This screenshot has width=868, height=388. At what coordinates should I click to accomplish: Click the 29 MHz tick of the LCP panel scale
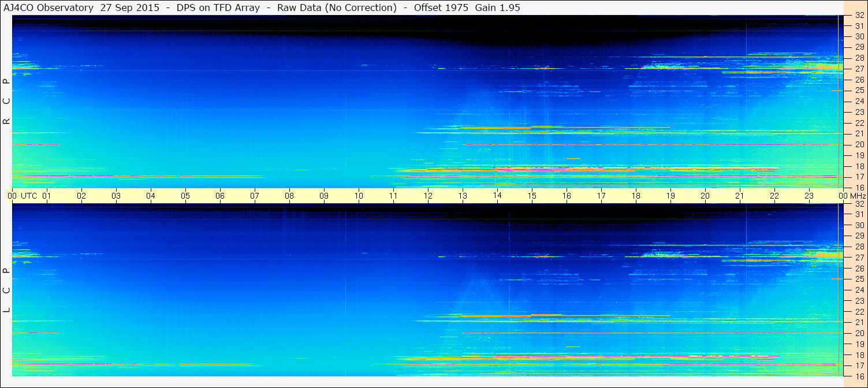tap(859, 236)
